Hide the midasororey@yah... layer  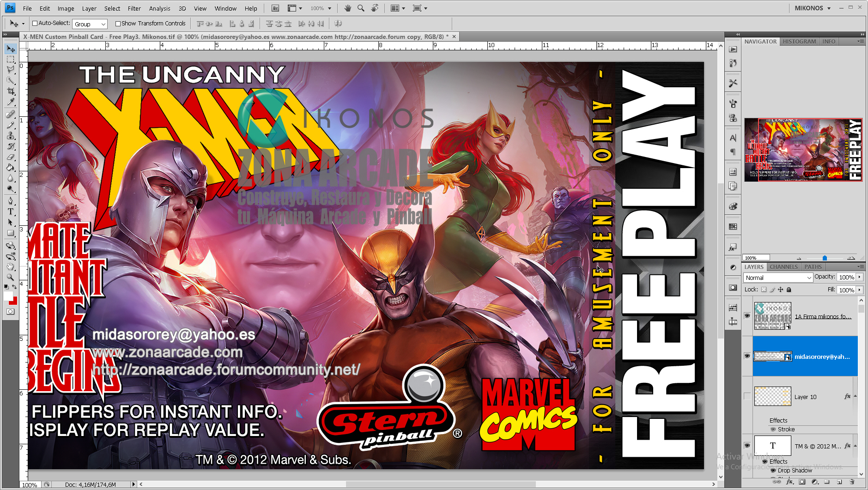click(747, 356)
